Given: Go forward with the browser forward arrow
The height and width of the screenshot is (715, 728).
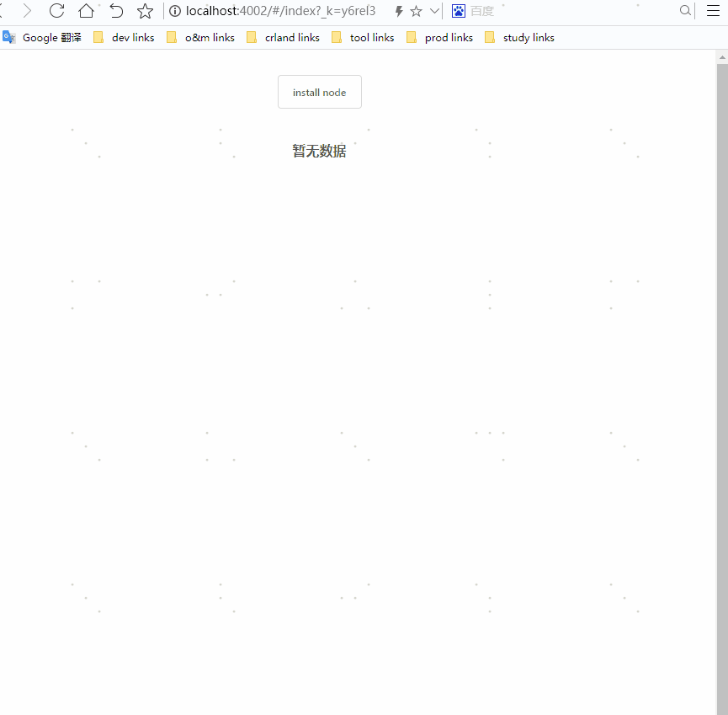Looking at the screenshot, I should (27, 11).
